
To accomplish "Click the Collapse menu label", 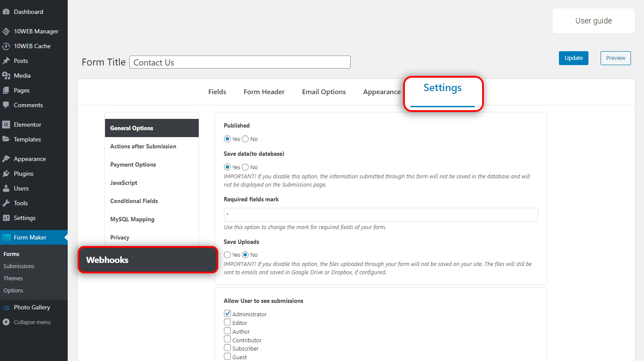I will (x=32, y=322).
